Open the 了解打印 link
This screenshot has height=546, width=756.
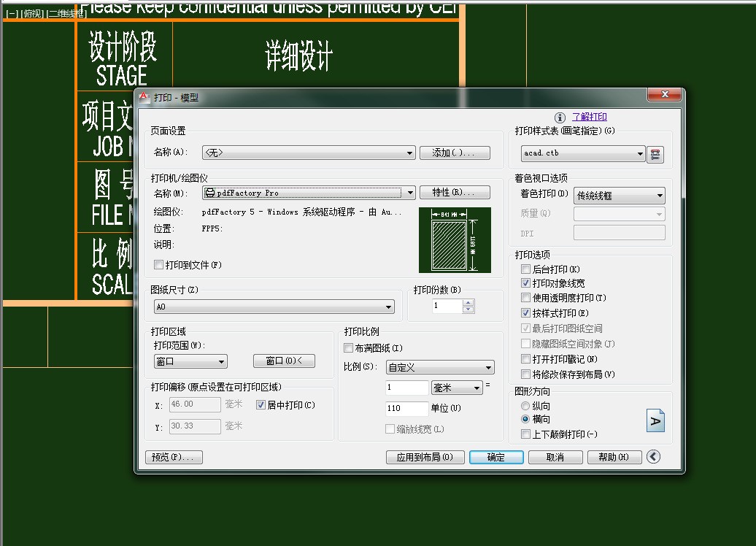[x=589, y=117]
